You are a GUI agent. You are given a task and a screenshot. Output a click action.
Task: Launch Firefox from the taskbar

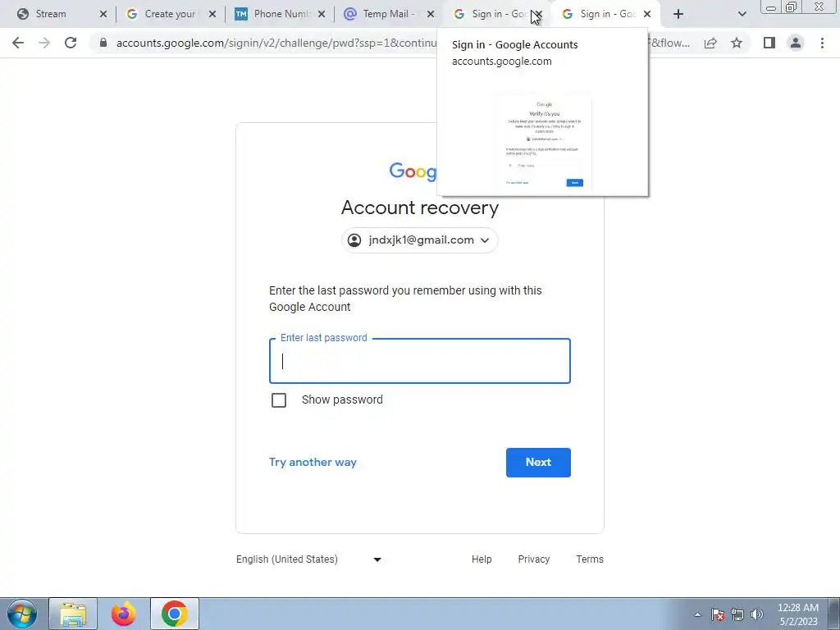[124, 614]
